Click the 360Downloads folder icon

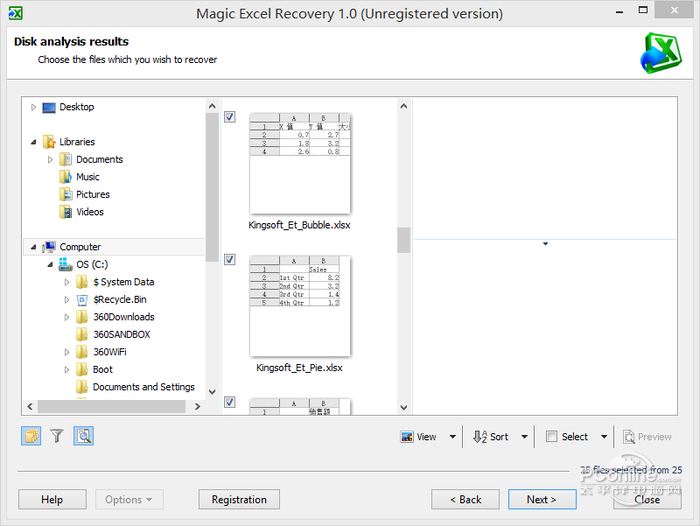pyautogui.click(x=82, y=317)
